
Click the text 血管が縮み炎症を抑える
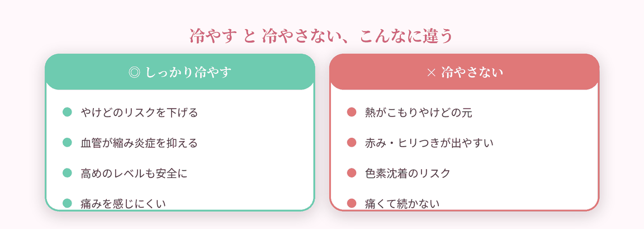(139, 143)
